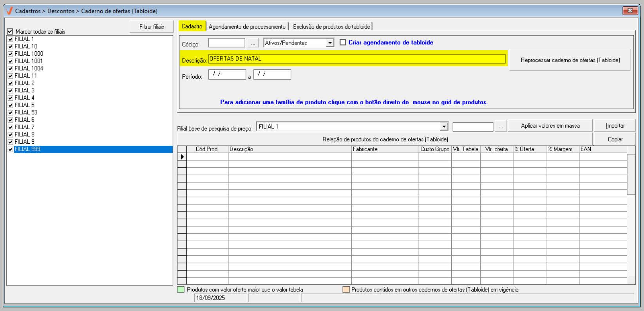
Task: Click Aplicar valores em massa button
Action: click(550, 126)
